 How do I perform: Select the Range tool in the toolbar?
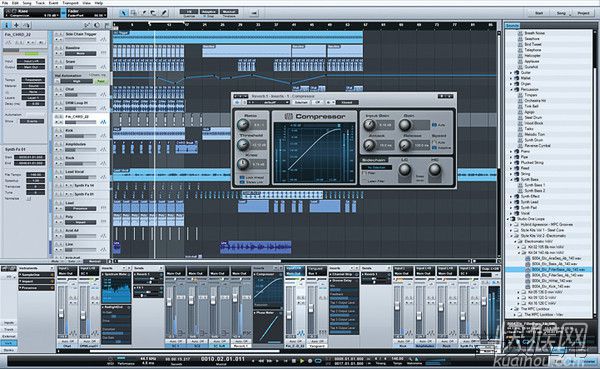pos(134,13)
